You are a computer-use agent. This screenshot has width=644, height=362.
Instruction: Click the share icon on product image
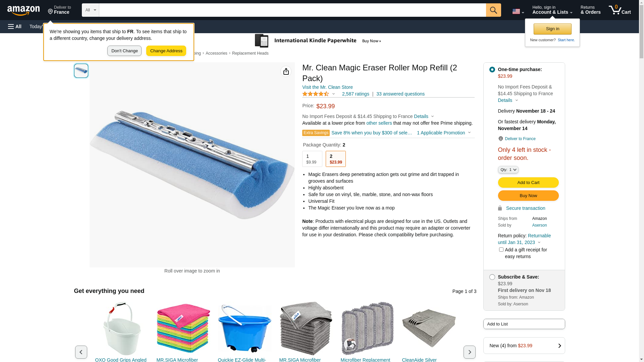click(x=286, y=71)
